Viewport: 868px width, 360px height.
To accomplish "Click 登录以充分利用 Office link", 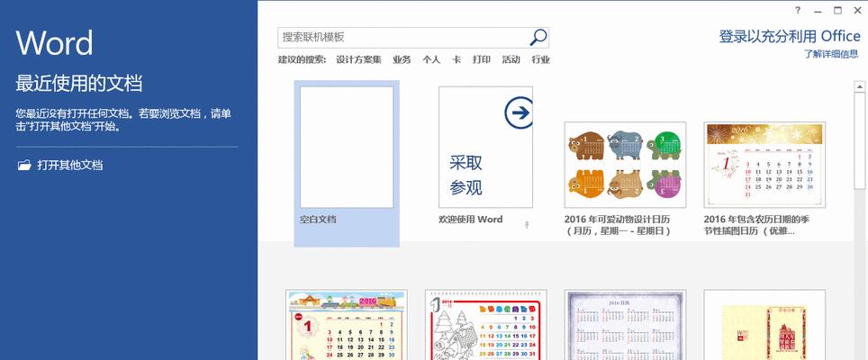I will click(x=790, y=37).
